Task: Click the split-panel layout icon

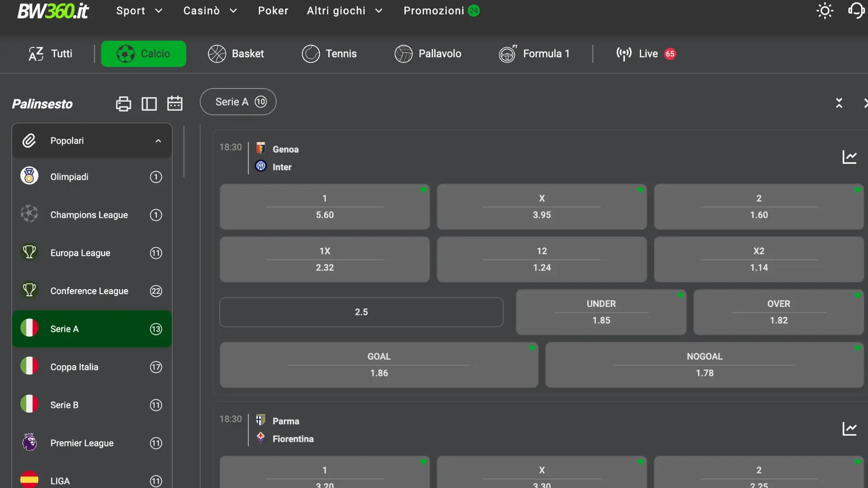Action: [149, 104]
